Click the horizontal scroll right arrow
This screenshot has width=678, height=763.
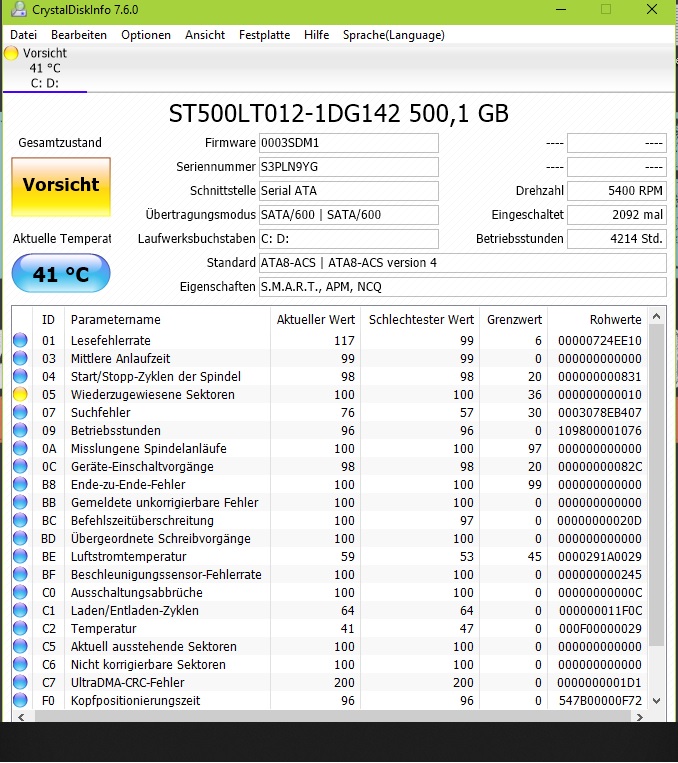[x=640, y=717]
